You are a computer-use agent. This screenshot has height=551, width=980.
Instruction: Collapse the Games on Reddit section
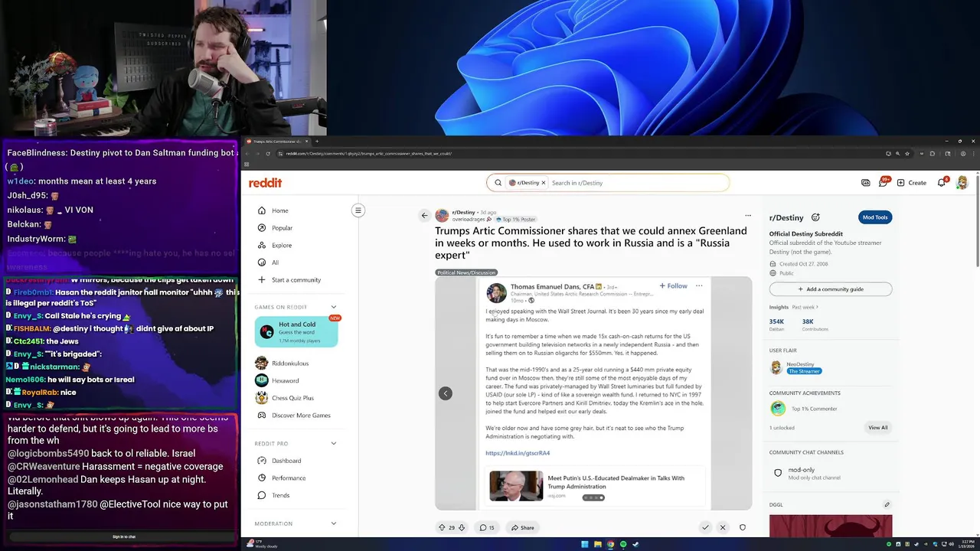point(334,307)
